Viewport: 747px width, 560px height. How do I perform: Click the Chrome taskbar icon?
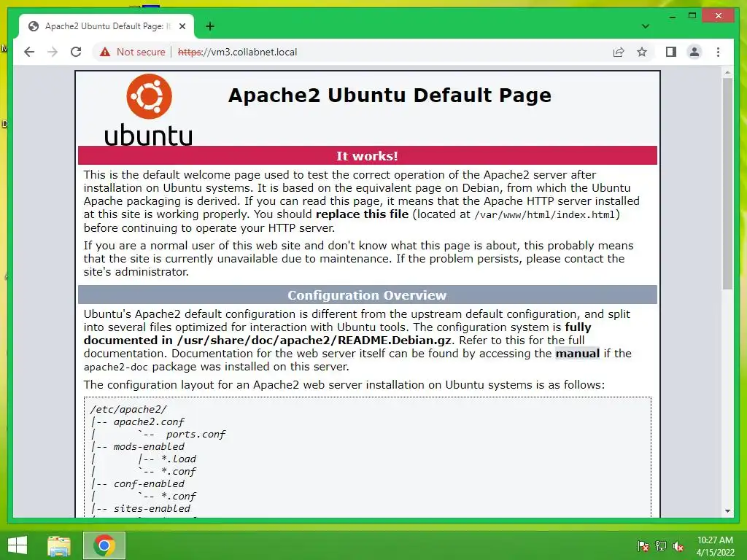tap(104, 545)
